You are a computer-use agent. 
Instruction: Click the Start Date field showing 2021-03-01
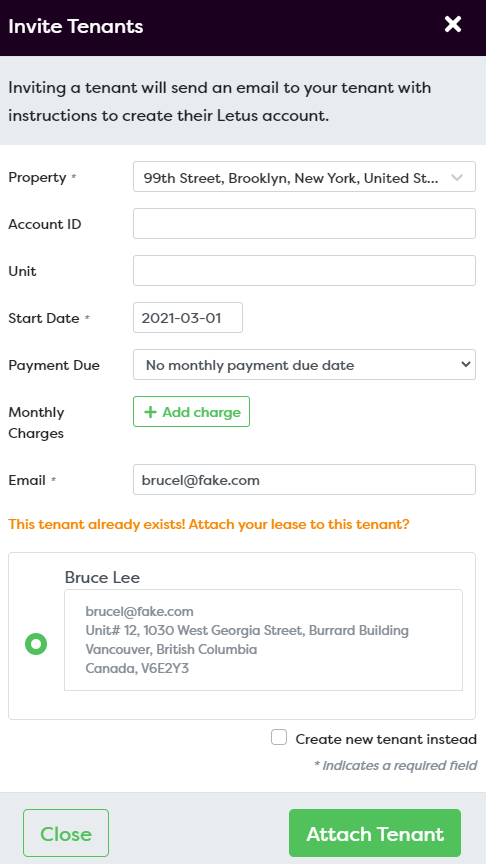(188, 317)
